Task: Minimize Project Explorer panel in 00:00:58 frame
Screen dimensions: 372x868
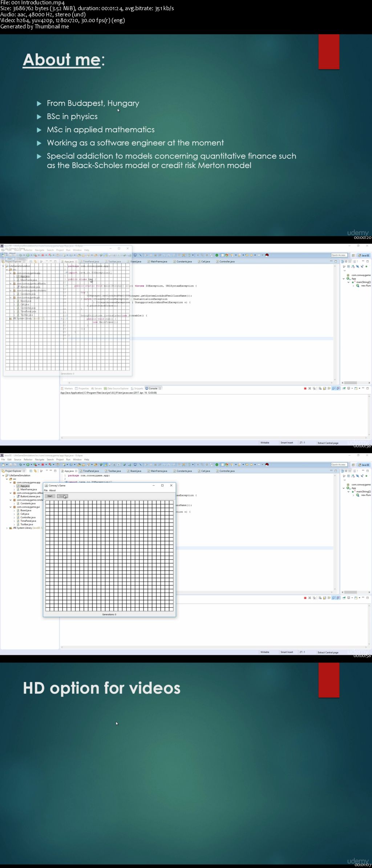Action: pyautogui.click(x=51, y=470)
